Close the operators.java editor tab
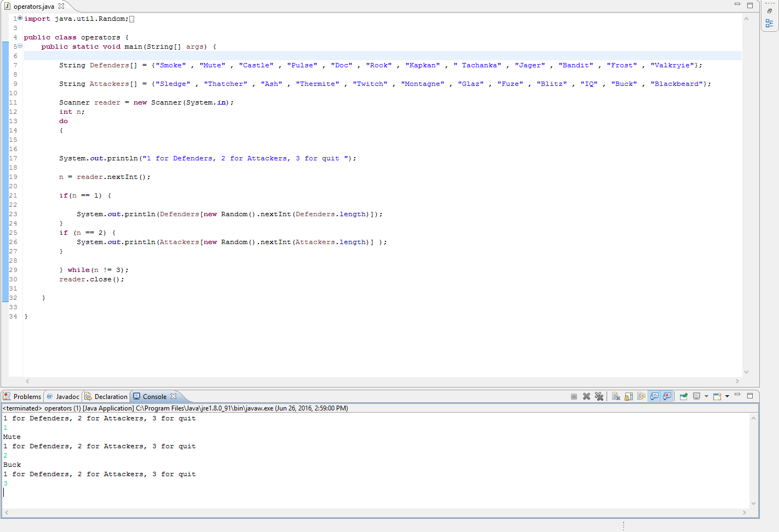Viewport: 779px width, 532px height. 61,6
